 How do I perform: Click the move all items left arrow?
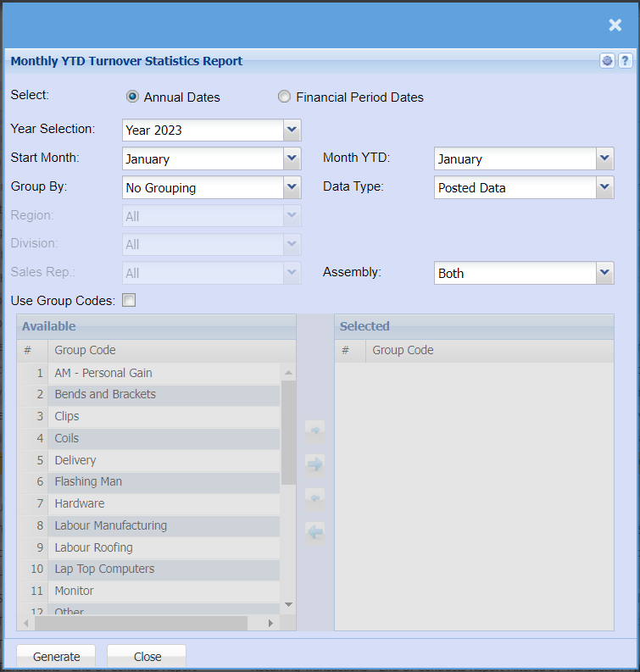[x=315, y=532]
